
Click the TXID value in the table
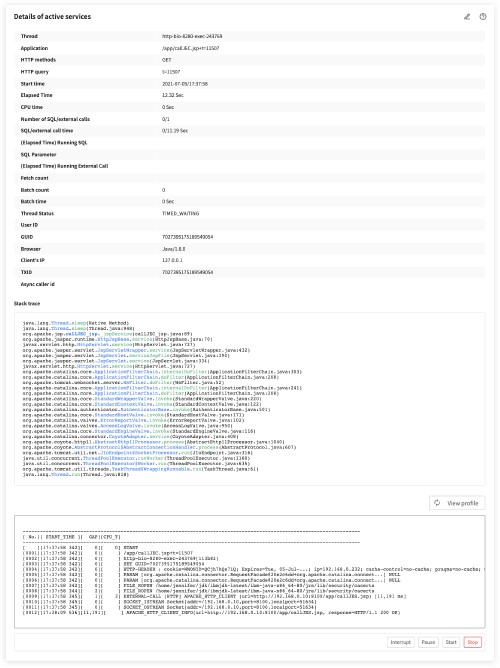[x=187, y=272]
